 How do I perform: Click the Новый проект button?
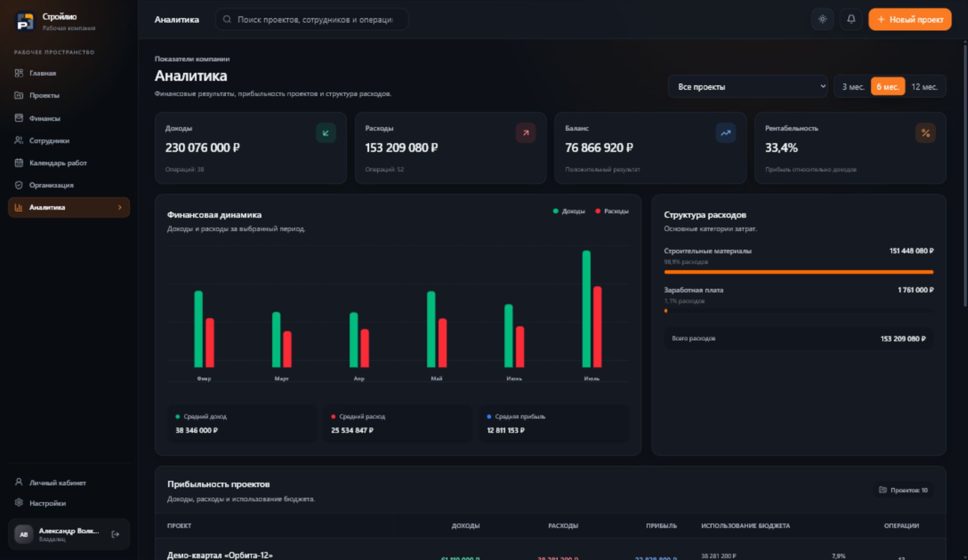point(909,19)
